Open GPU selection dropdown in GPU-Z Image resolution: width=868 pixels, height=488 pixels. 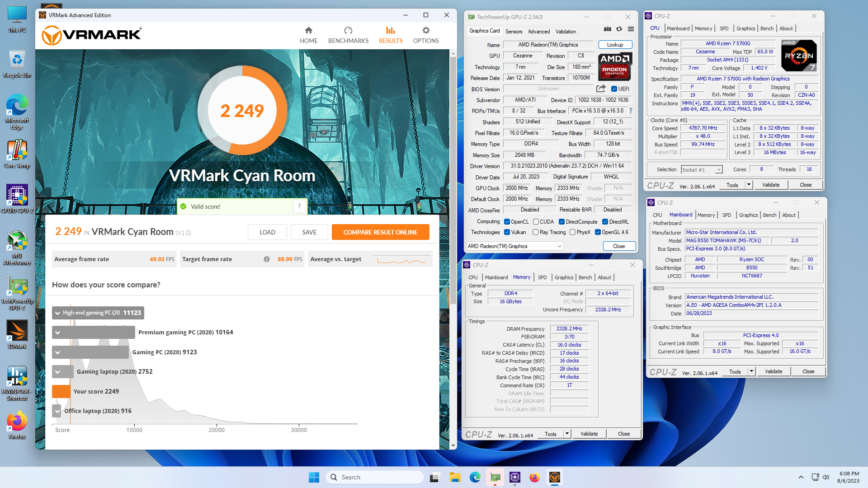[x=515, y=246]
